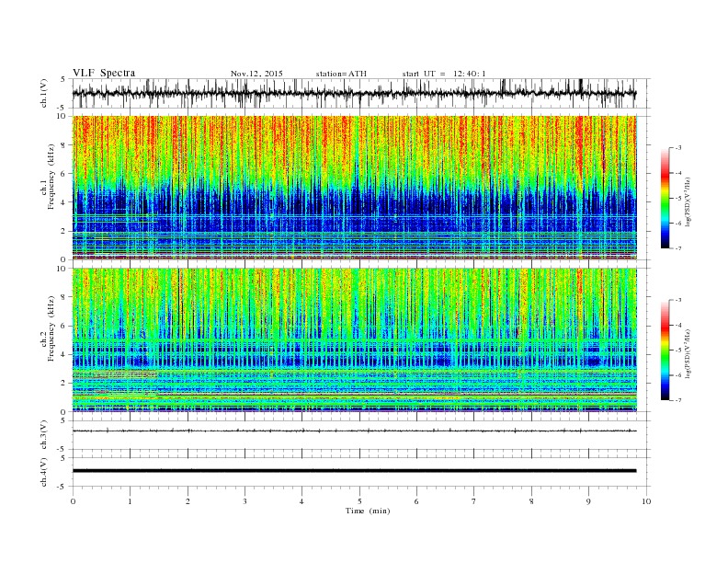Click the ch.2 frequency spectrogram panel
728x563 pixels.
tap(355, 339)
